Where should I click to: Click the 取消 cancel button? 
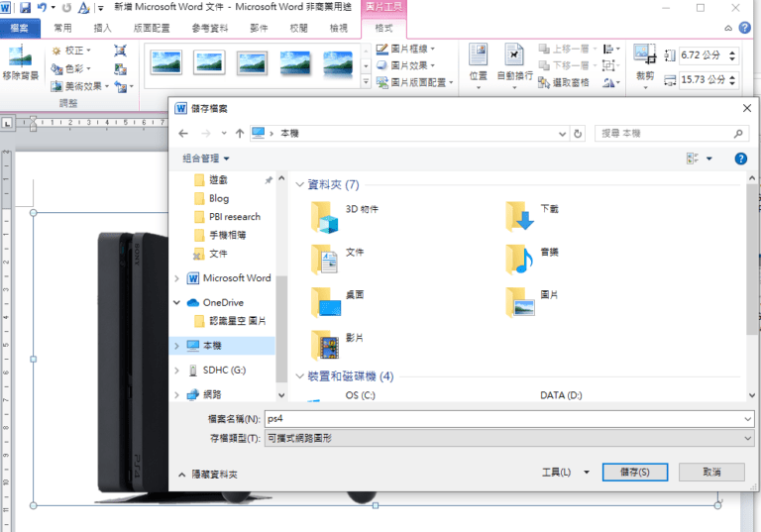tap(711, 472)
